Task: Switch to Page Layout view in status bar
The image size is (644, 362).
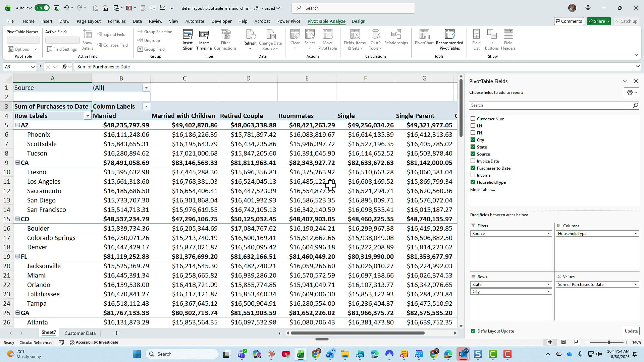Action: tap(563, 342)
